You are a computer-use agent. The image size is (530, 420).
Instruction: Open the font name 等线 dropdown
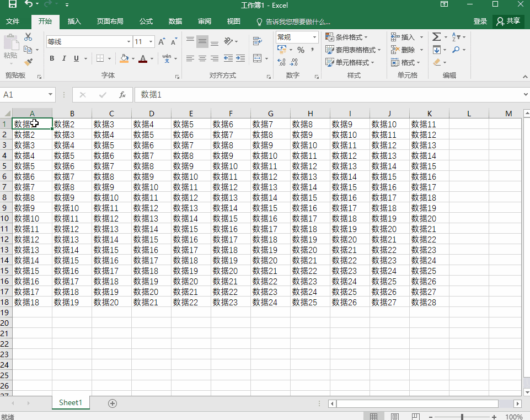129,41
